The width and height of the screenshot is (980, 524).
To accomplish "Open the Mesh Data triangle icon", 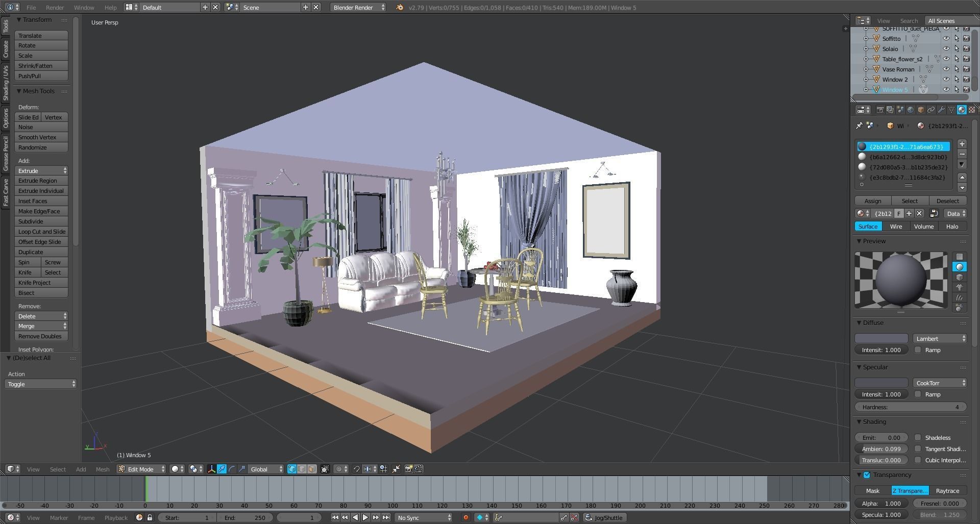I will [x=951, y=110].
